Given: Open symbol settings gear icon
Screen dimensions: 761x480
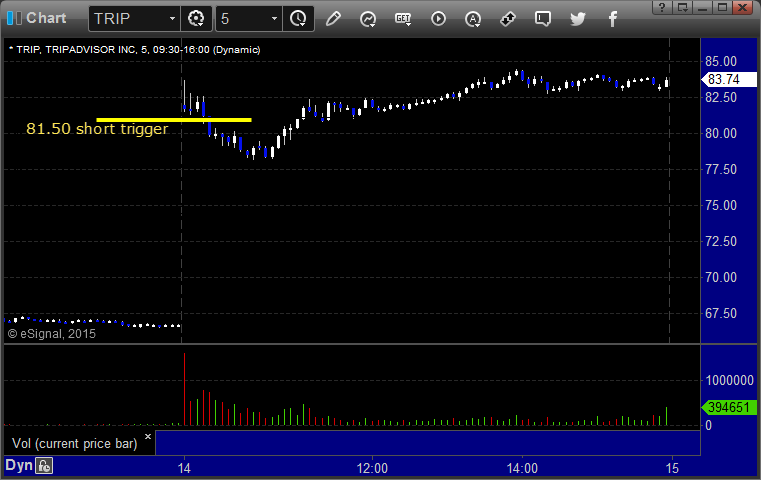Looking at the screenshot, I should point(196,19).
